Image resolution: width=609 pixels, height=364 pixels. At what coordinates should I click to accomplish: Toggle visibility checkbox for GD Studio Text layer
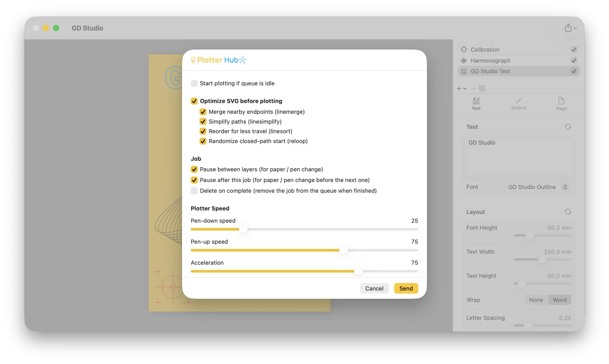(x=574, y=71)
